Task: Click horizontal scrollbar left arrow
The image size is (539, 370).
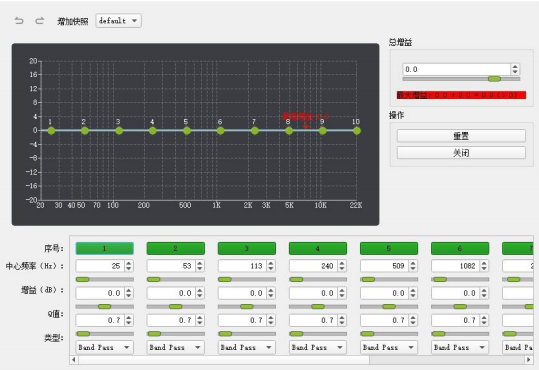Action: tap(74, 360)
